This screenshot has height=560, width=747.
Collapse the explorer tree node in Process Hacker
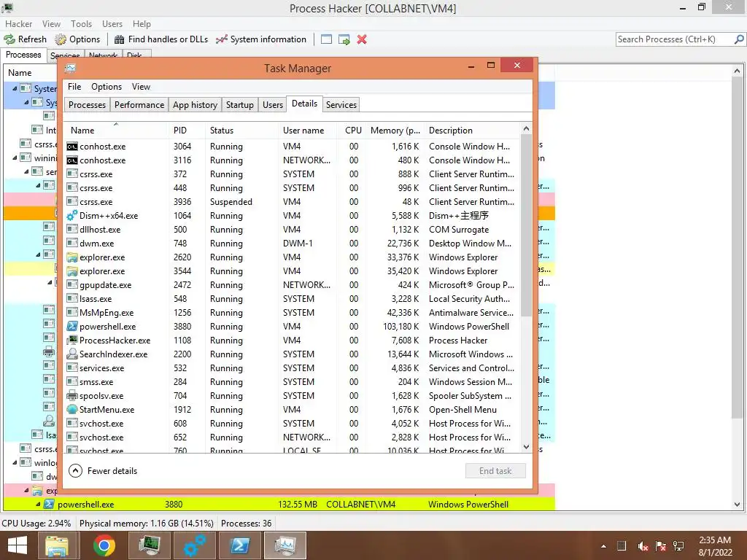[x=26, y=490]
